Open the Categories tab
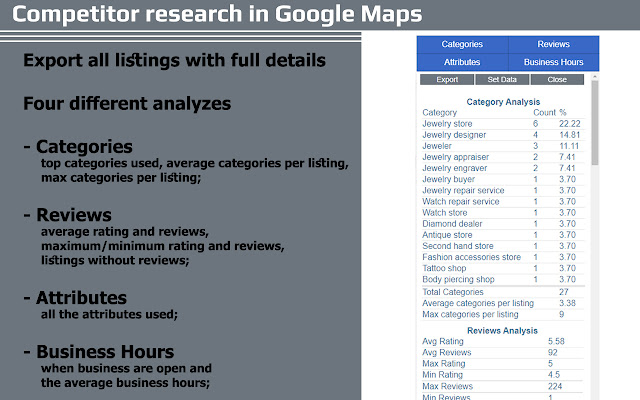The width and height of the screenshot is (640, 400). [x=462, y=44]
